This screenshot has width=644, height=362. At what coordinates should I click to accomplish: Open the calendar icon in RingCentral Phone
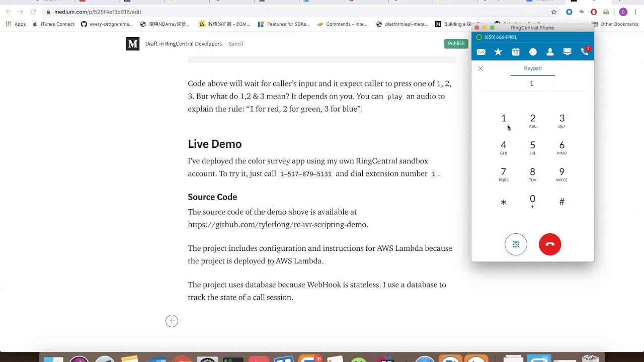pos(516,52)
